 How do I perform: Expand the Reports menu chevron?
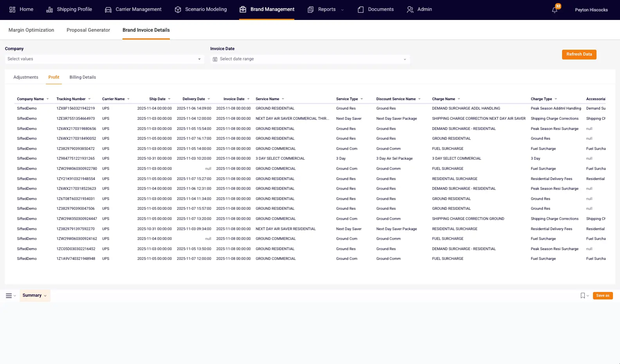pyautogui.click(x=342, y=10)
